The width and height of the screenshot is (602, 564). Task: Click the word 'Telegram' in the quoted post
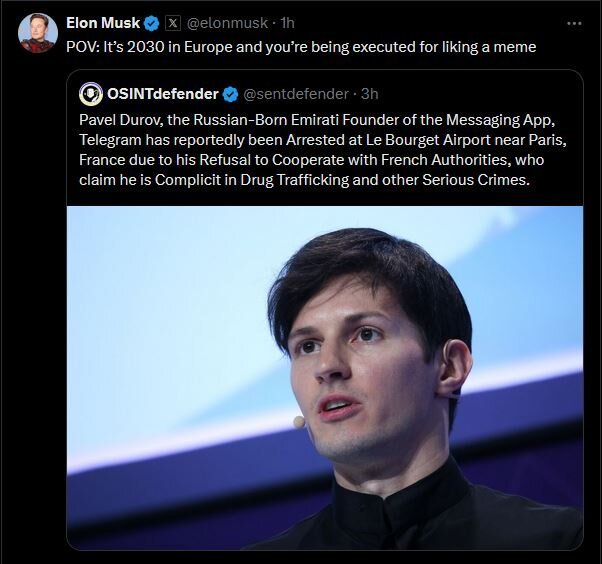click(110, 139)
